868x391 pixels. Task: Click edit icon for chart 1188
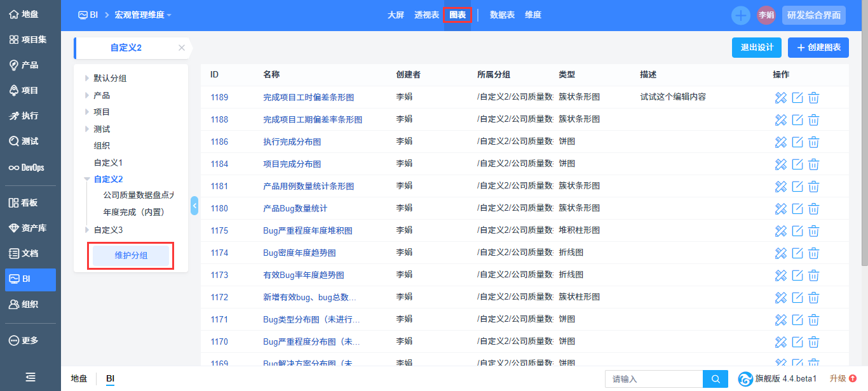point(797,119)
